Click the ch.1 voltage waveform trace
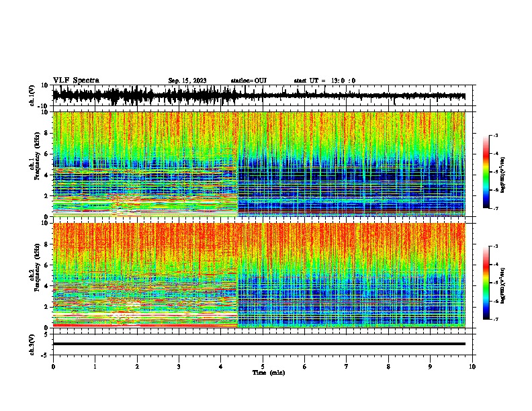Screen dimensions: 532x411 coord(259,95)
